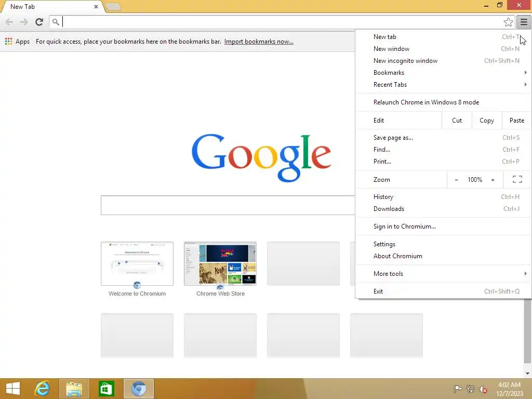This screenshot has width=532, height=399.
Task: Go back with the back arrow
Action: point(9,22)
